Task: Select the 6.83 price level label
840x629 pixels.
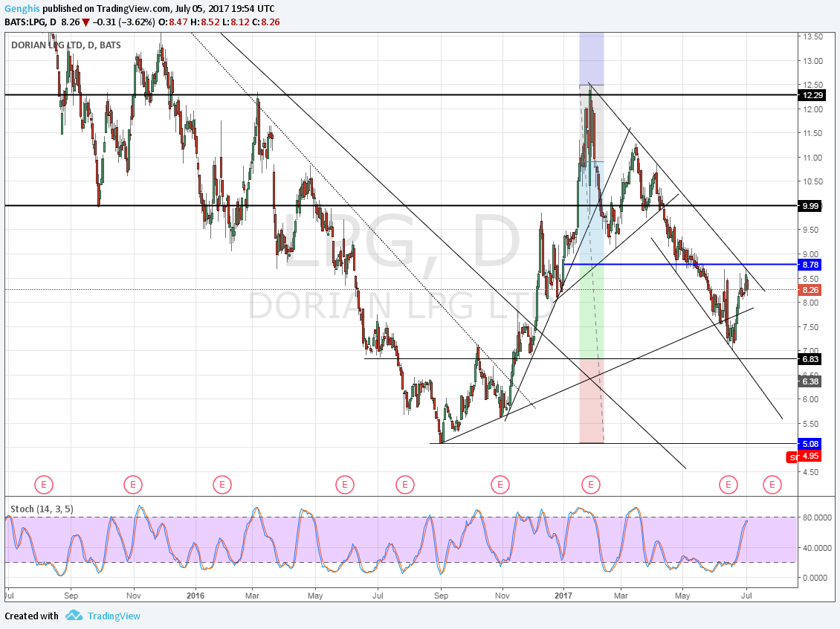Action: [810, 360]
